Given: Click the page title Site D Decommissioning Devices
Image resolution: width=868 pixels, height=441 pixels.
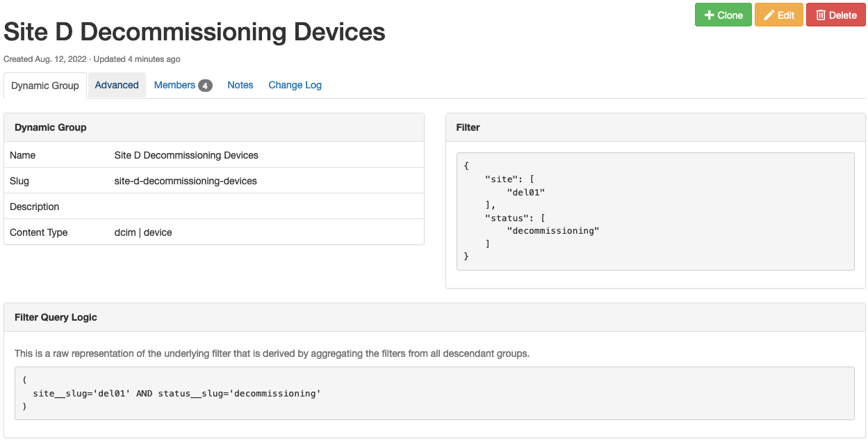Looking at the screenshot, I should point(195,32).
